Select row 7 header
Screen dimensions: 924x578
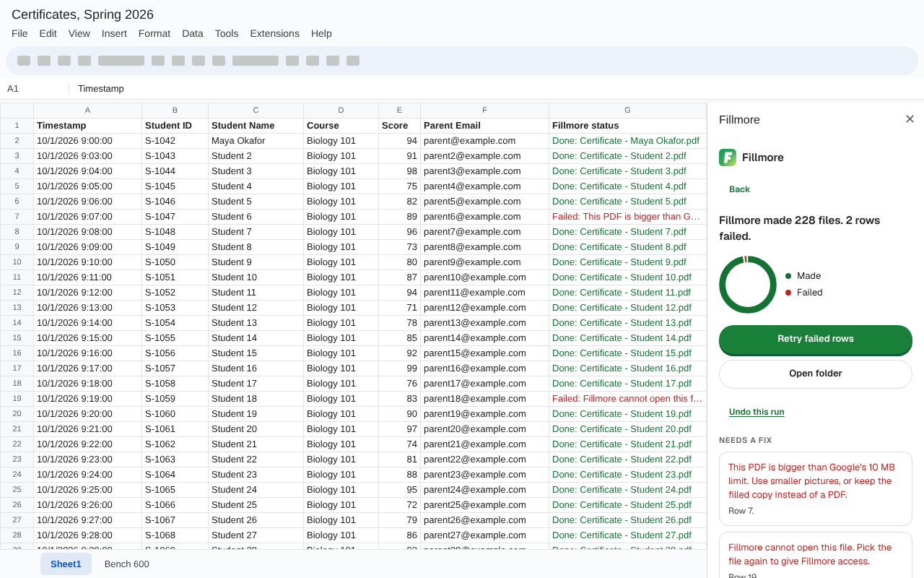point(17,216)
